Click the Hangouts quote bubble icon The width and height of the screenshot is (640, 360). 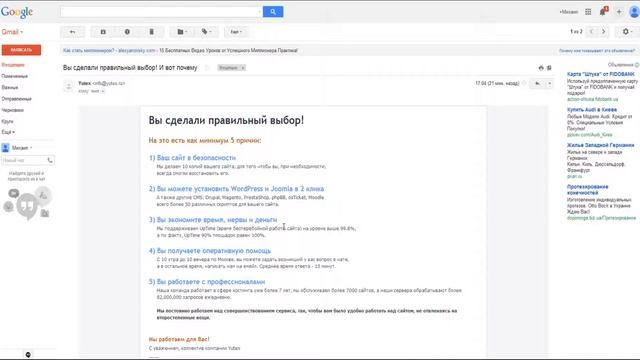point(27,205)
